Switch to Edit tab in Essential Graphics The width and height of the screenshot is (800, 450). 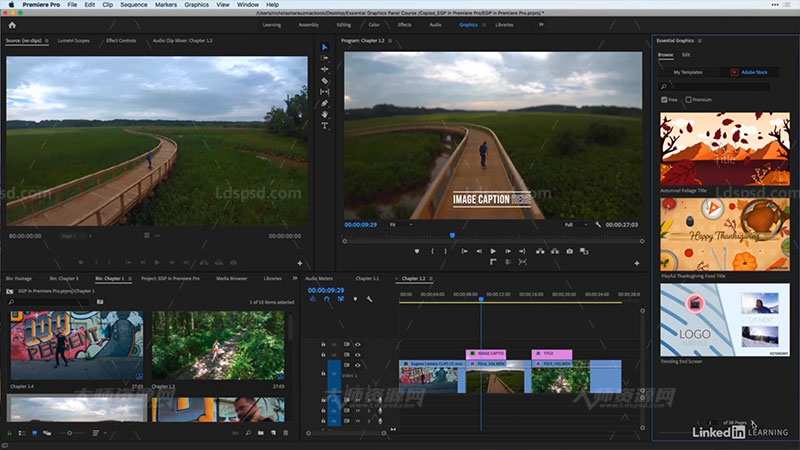pos(686,55)
